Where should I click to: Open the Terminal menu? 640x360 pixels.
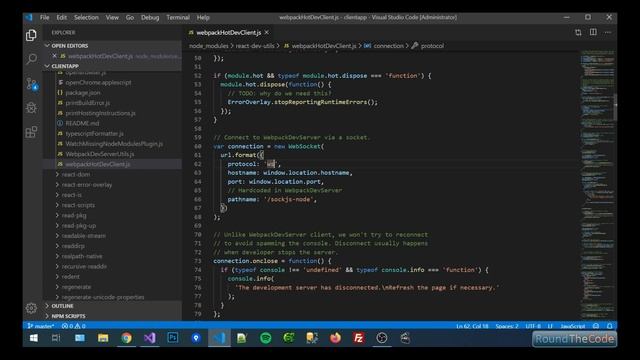178,18
